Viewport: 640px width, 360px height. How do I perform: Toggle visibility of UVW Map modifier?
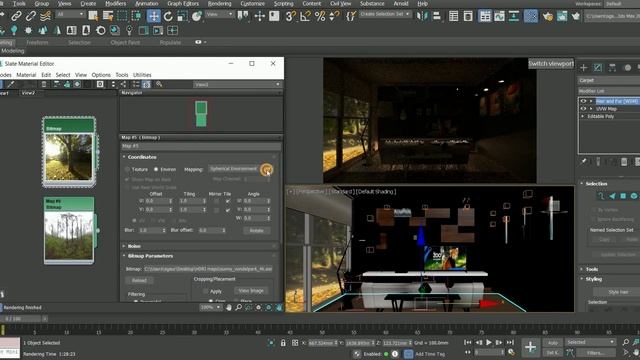pos(583,109)
